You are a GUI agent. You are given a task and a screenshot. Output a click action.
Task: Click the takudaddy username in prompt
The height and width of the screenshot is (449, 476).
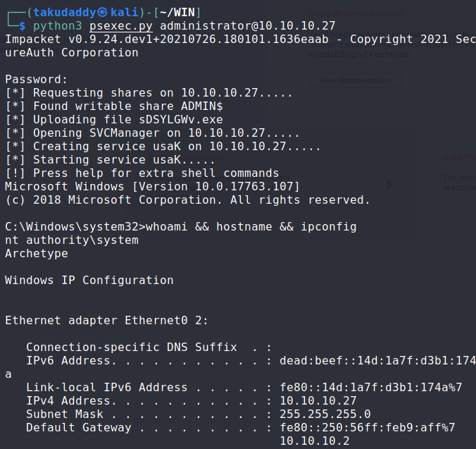point(64,13)
